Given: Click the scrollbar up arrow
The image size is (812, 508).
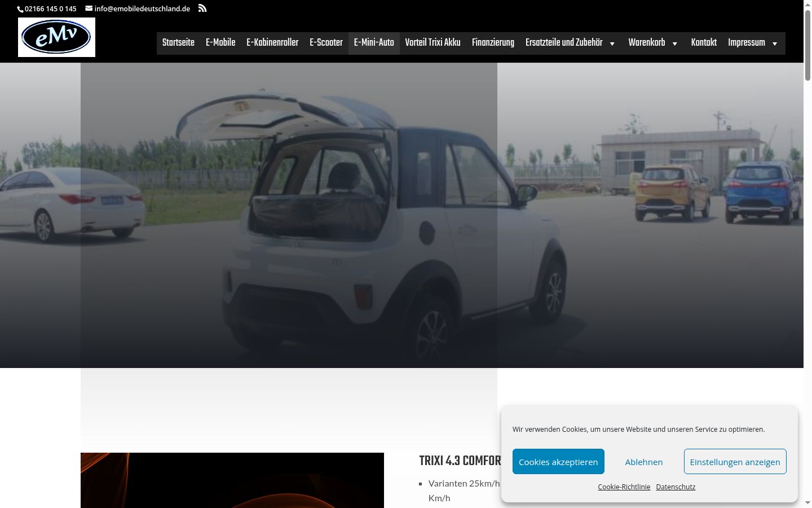Looking at the screenshot, I should (x=807, y=5).
